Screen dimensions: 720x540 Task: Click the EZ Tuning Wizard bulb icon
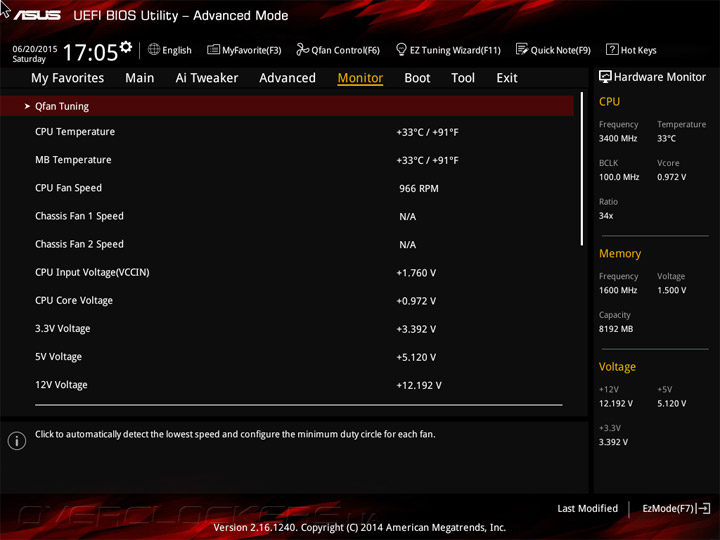(401, 49)
